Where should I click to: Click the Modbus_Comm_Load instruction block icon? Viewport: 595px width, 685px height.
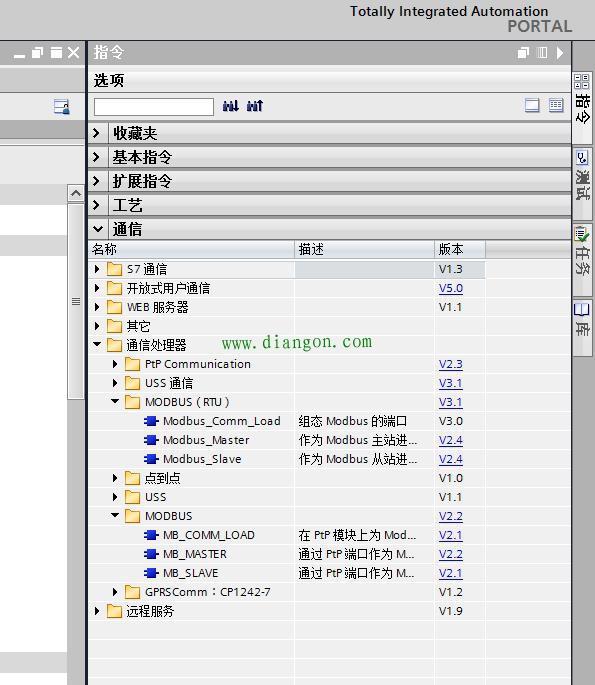point(151,421)
